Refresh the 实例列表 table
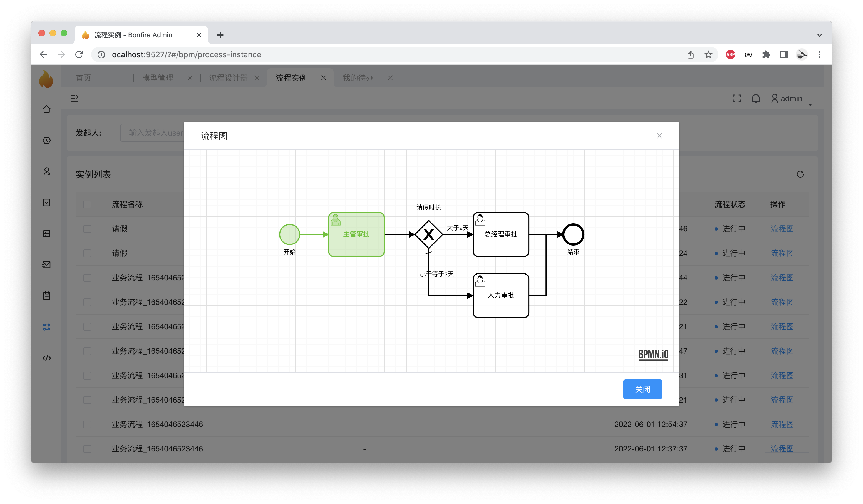 [800, 174]
